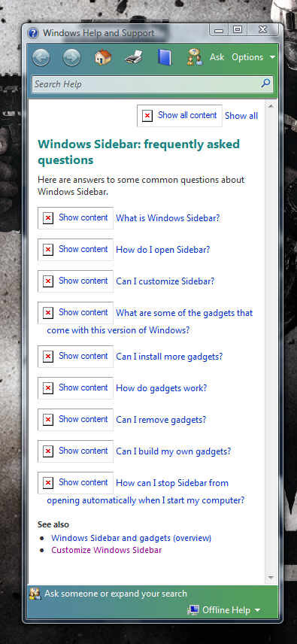Open Windows Sidebar and gadgets (overview) link
Image resolution: width=297 pixels, height=644 pixels.
[x=132, y=538]
